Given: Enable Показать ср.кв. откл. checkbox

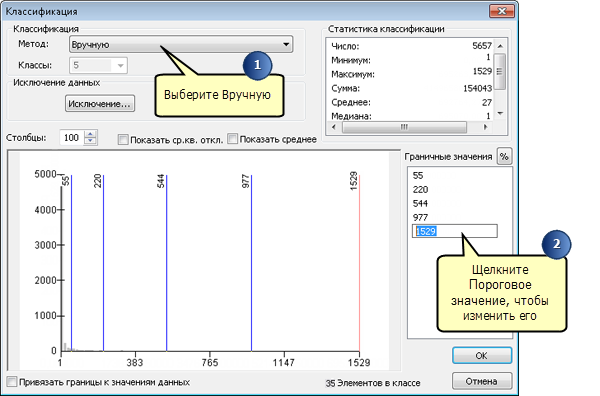Looking at the screenshot, I should click(123, 140).
